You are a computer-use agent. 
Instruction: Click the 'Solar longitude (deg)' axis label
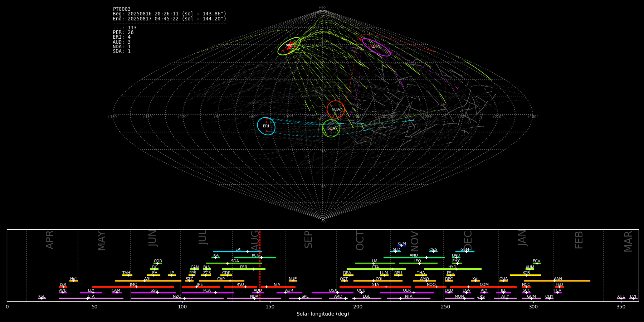[x=323, y=314]
